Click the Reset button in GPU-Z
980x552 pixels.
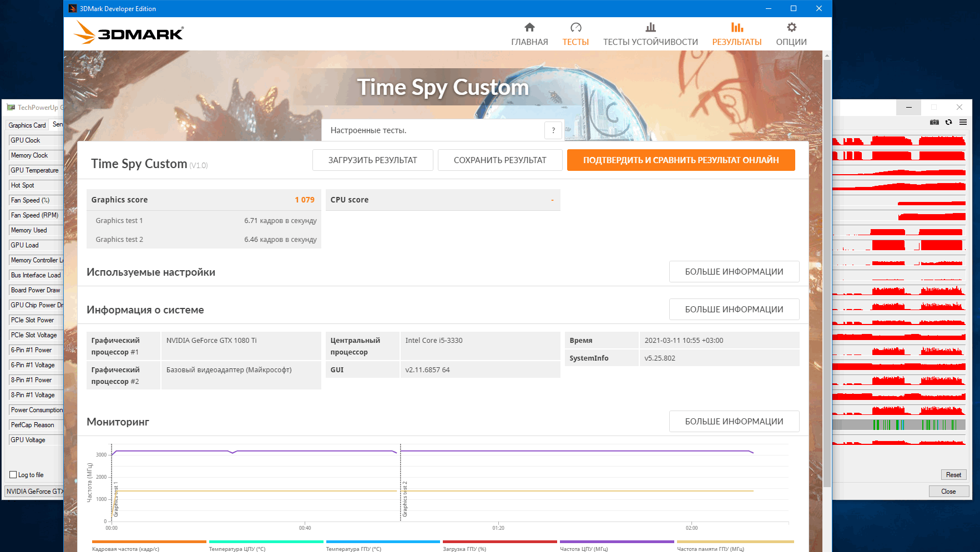pos(953,475)
